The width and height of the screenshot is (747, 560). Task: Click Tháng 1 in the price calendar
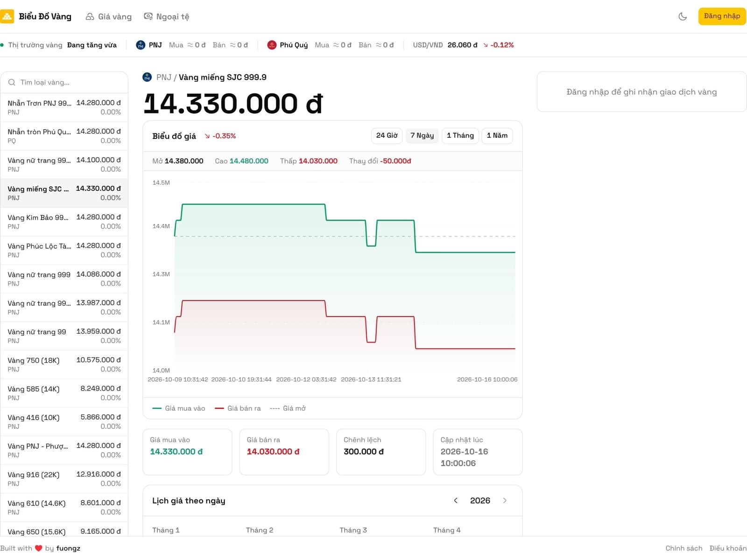pos(166,530)
